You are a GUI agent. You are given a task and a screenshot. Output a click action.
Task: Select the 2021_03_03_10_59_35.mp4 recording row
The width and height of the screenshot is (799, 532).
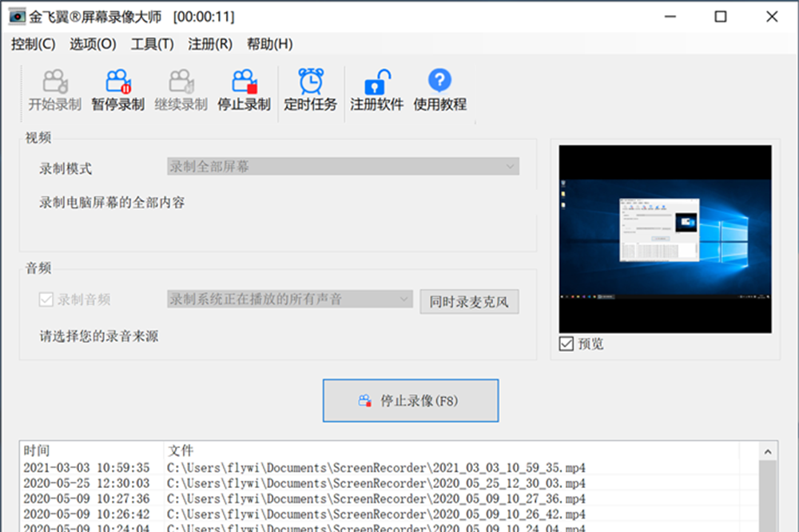coord(376,467)
